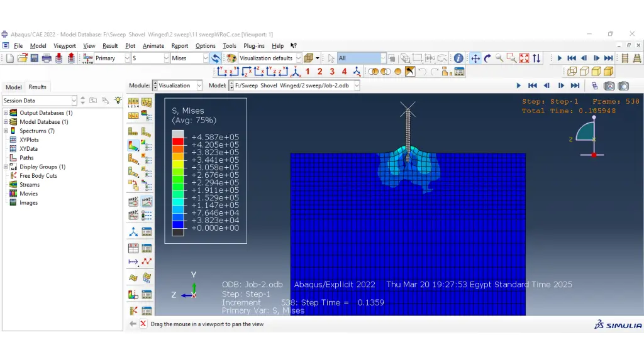Open the File menu

tap(18, 45)
